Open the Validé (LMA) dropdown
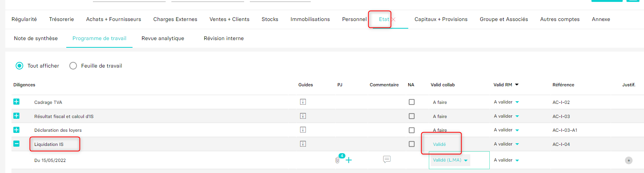The width and height of the screenshot is (644, 173). pyautogui.click(x=450, y=160)
